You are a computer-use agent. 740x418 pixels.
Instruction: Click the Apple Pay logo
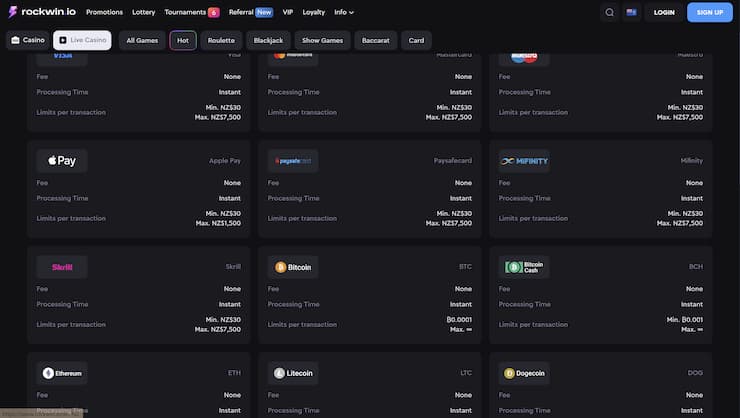[x=62, y=161]
